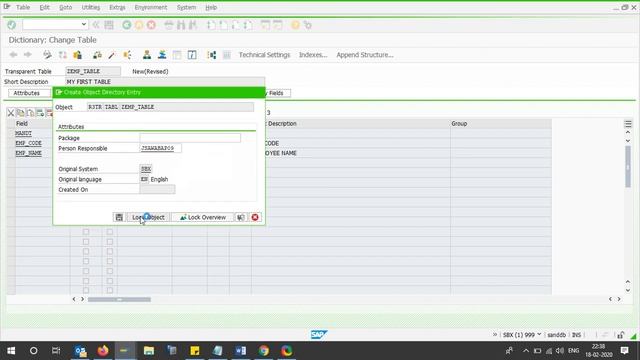Screen dimensions: 640x360
Task: Click the Cut scissors icon above field table
Action: tap(11, 113)
